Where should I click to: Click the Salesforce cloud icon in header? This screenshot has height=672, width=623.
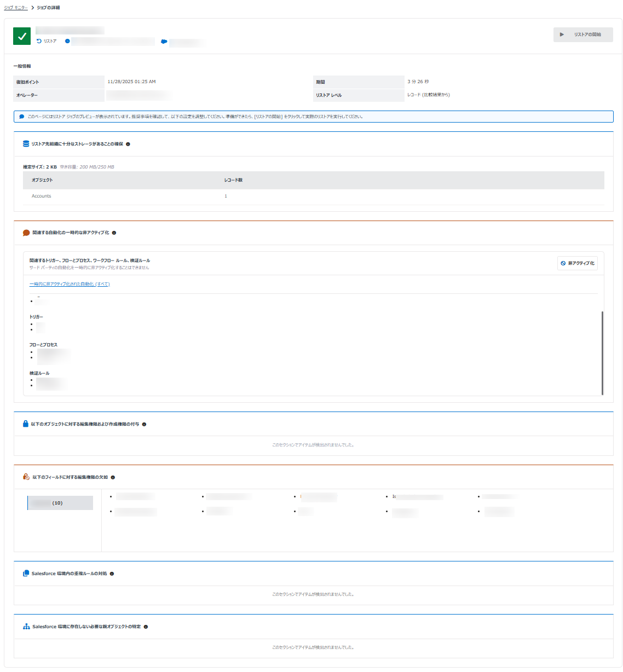tap(164, 42)
